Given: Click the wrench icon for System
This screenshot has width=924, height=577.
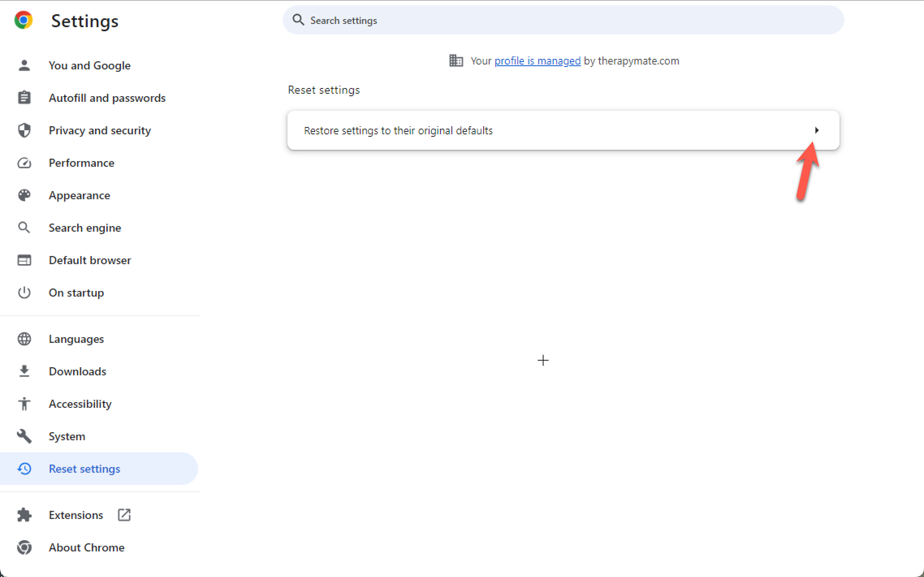Looking at the screenshot, I should [24, 436].
